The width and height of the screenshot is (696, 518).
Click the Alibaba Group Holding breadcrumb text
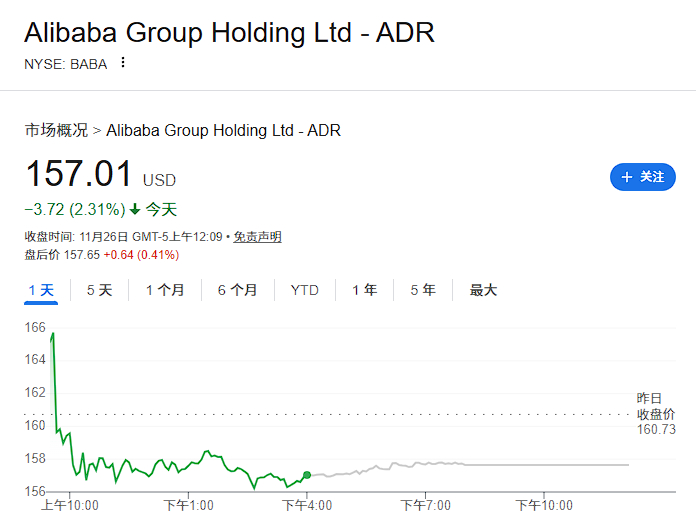pos(223,130)
